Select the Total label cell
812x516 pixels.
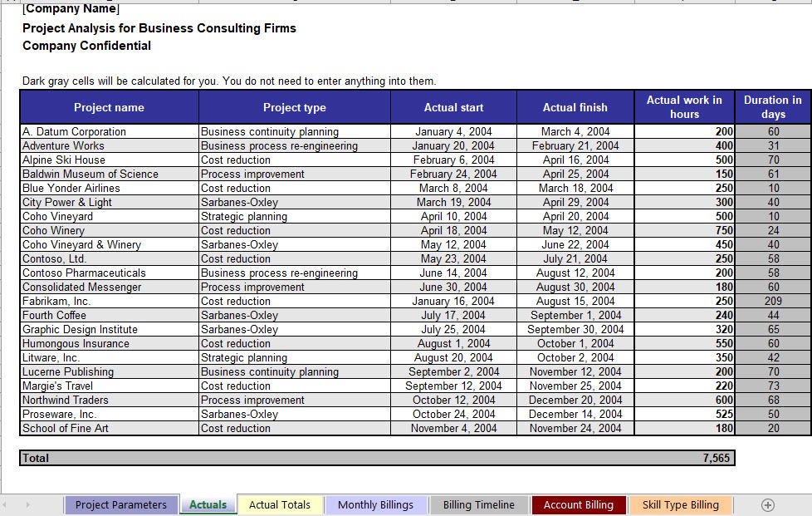pyautogui.click(x=35, y=458)
